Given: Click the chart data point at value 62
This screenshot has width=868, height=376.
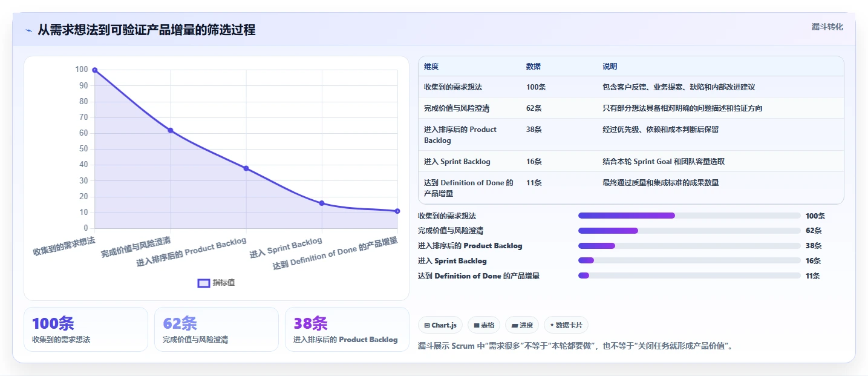Looking at the screenshot, I should 171,130.
